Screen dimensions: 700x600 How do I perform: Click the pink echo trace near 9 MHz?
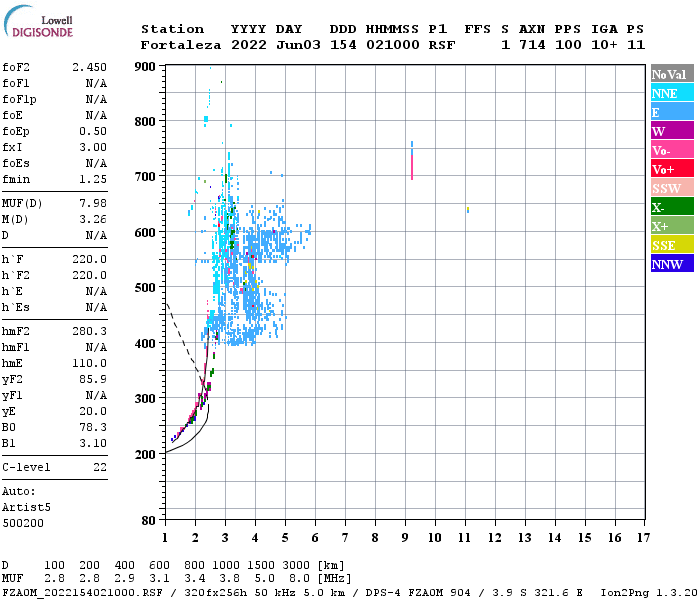[412, 166]
